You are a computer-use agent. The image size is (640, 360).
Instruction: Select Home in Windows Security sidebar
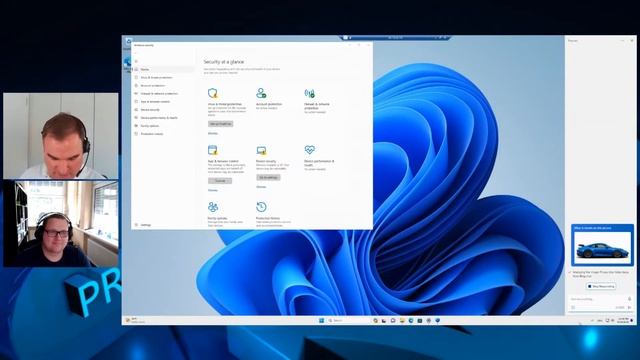(164, 69)
